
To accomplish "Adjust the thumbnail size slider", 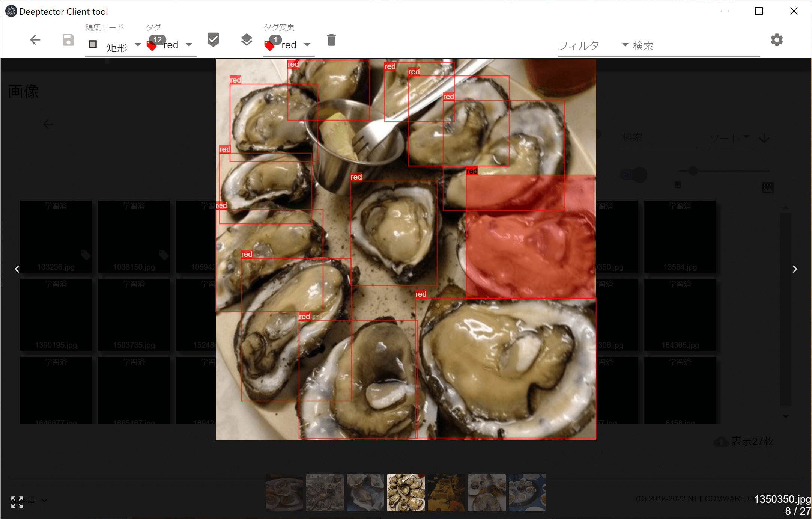I will point(692,171).
